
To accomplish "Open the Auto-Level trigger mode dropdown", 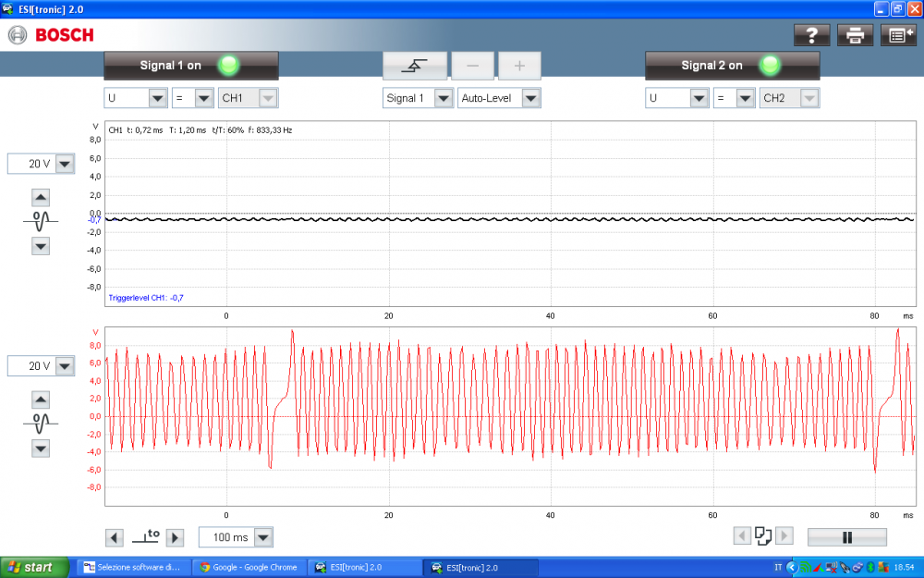I will (x=529, y=98).
